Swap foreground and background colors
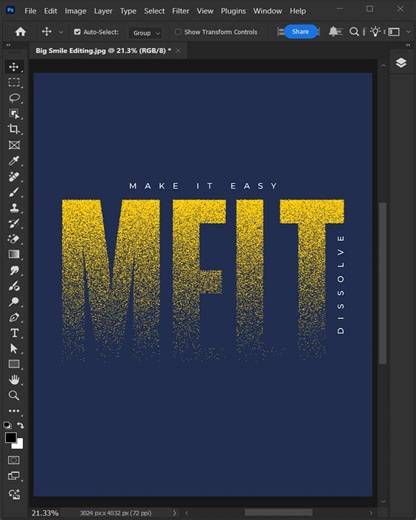The width and height of the screenshot is (416, 520). 20,425
